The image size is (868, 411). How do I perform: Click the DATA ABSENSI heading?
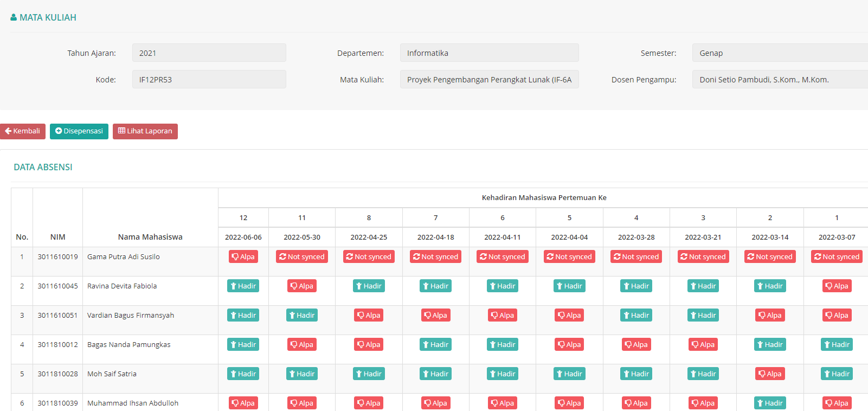tap(43, 167)
